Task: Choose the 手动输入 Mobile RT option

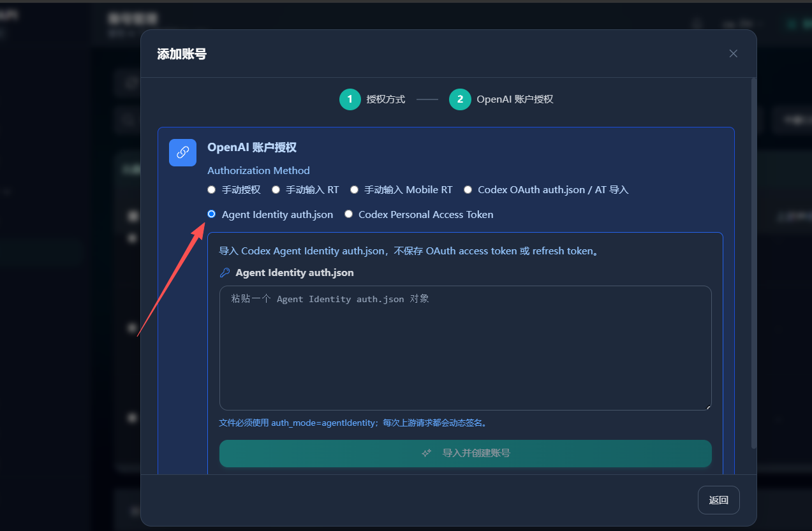Action: pos(354,190)
